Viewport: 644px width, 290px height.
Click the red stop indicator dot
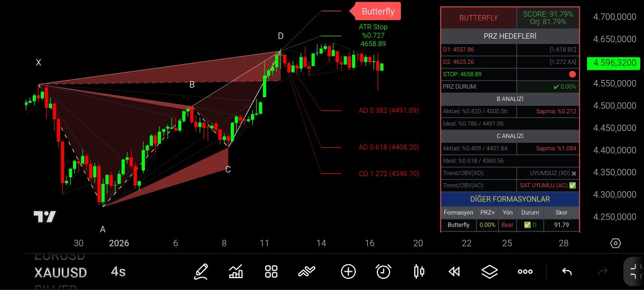click(x=572, y=74)
